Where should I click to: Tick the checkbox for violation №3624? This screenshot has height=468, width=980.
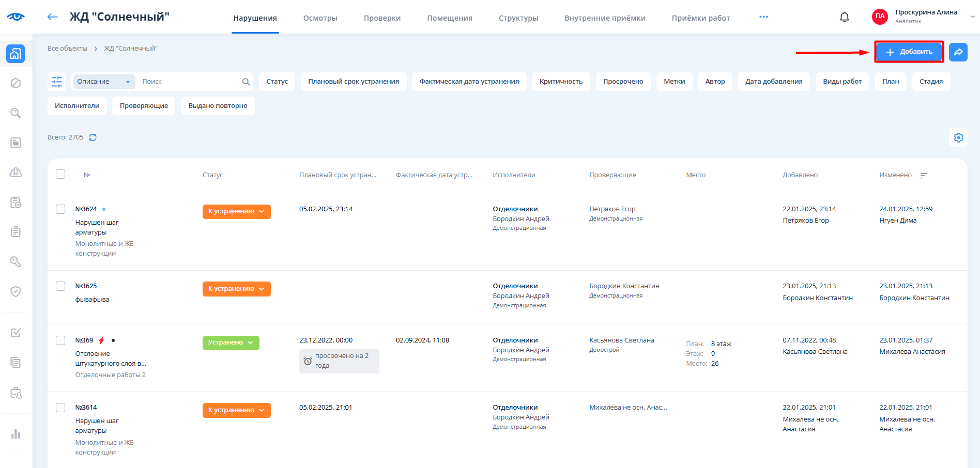pyautogui.click(x=60, y=209)
